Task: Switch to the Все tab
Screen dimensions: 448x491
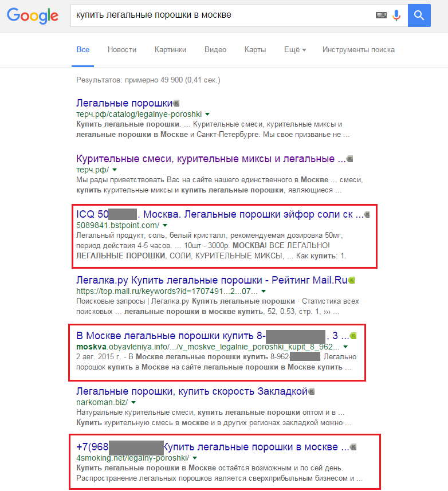Action: 83,49
